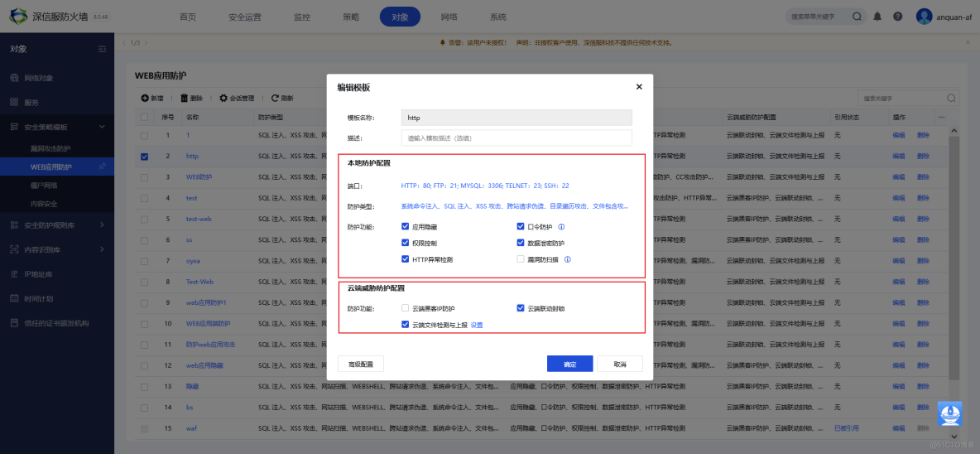Open the notification bell
Viewport: 980px width, 454px height.
coord(877,17)
